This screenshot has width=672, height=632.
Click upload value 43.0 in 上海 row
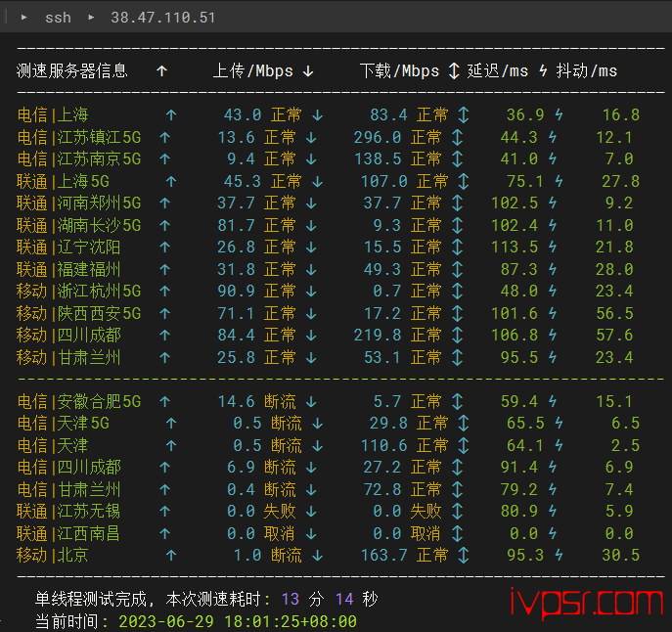coord(243,114)
